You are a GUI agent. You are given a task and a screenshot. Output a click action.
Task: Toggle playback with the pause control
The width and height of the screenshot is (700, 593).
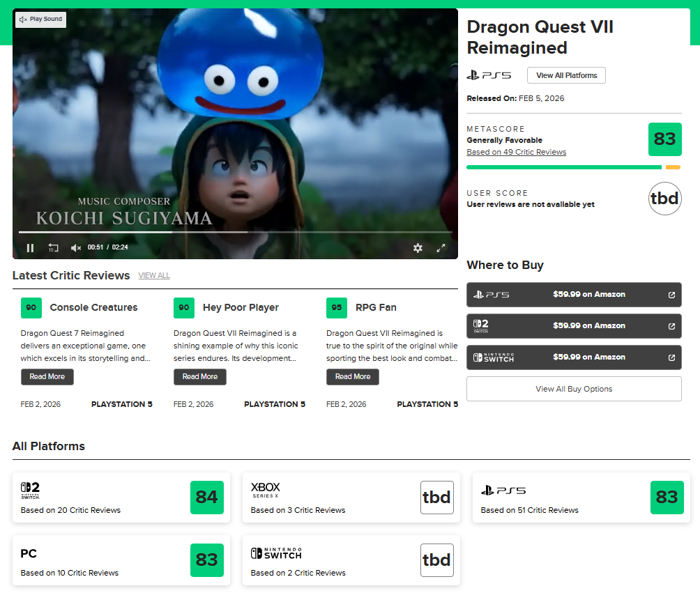coord(31,247)
